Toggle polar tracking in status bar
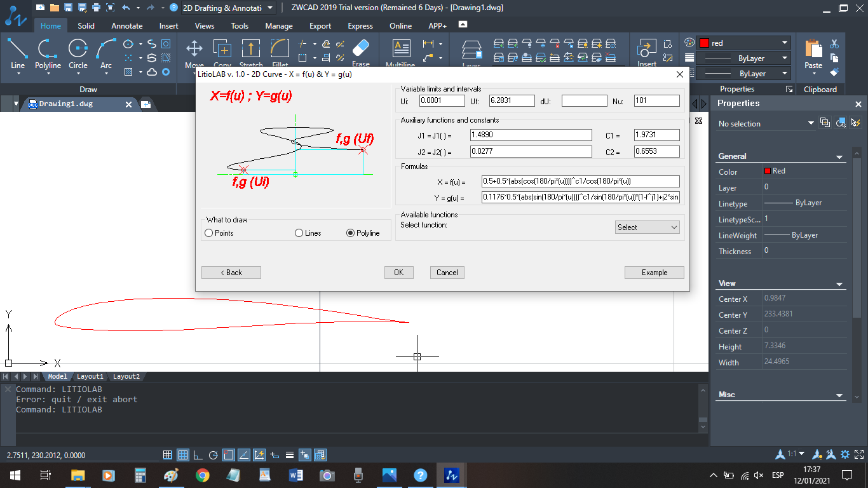 [214, 455]
